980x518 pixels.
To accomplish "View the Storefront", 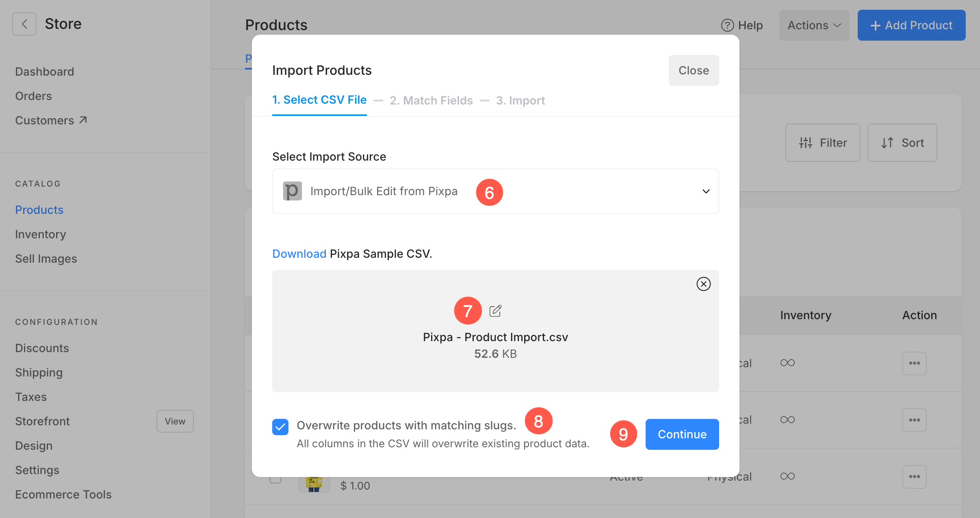I will coord(175,421).
